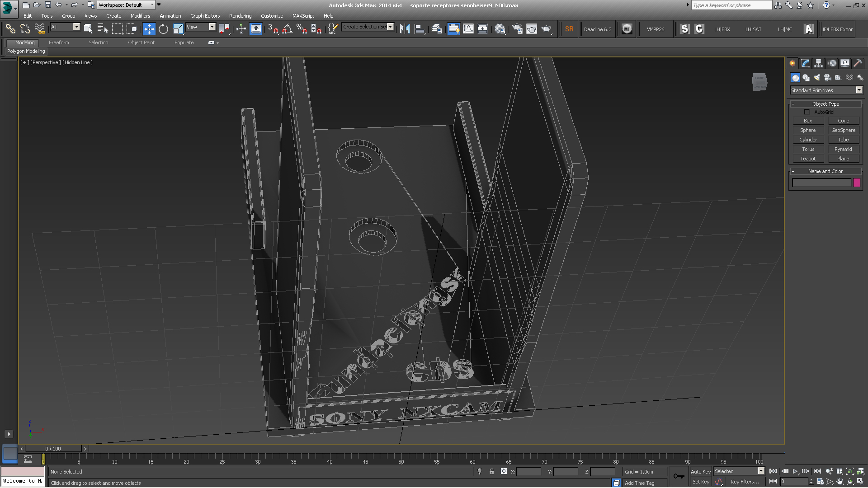This screenshot has height=488, width=868.
Task: Open the key mode Selected dropdown
Action: point(739,471)
